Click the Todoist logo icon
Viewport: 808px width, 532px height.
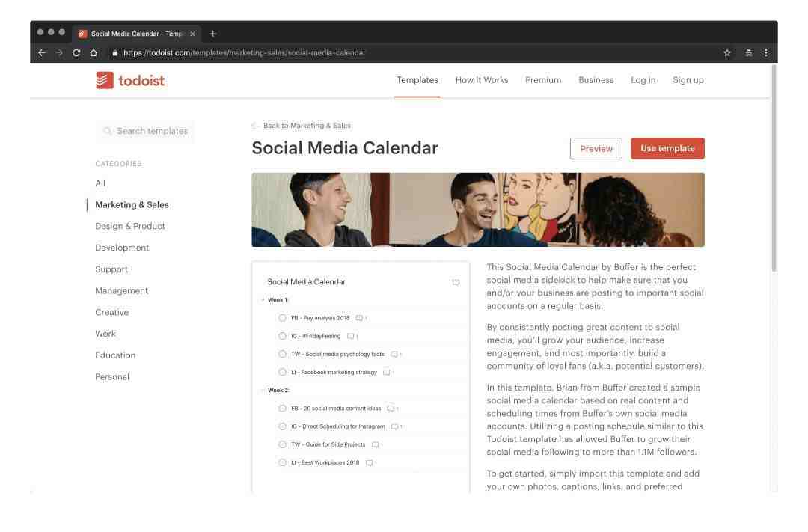[x=105, y=80]
